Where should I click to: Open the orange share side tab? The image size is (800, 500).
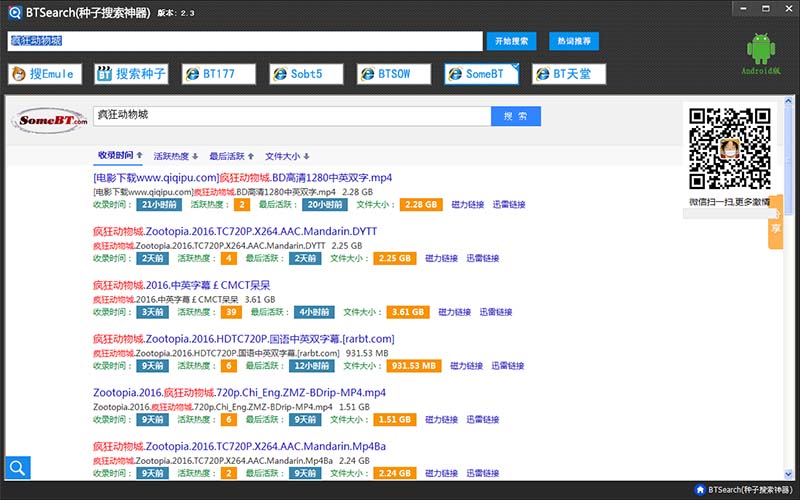pos(776,222)
